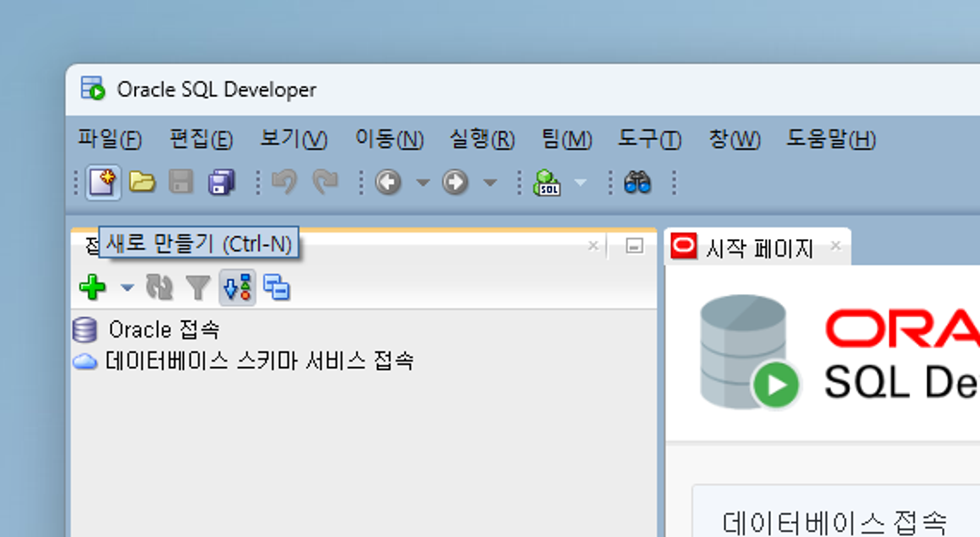Open SQL Worksheet icon

click(x=547, y=182)
